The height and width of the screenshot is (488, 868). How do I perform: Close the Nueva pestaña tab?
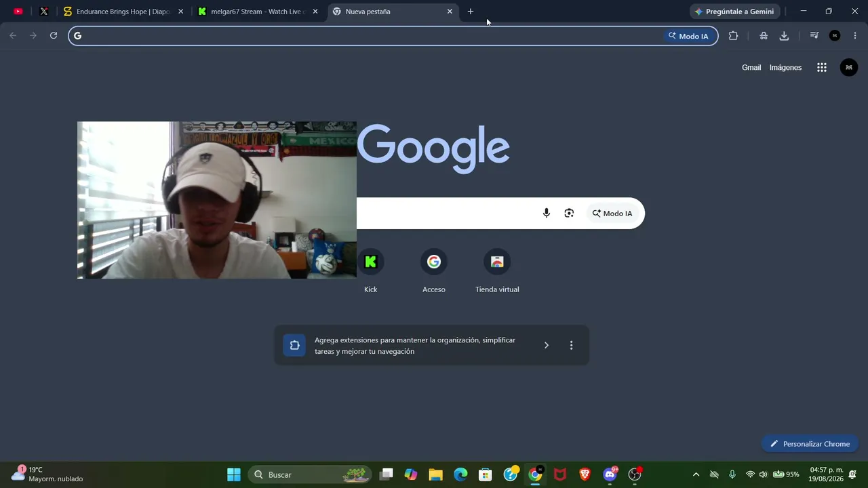(450, 12)
